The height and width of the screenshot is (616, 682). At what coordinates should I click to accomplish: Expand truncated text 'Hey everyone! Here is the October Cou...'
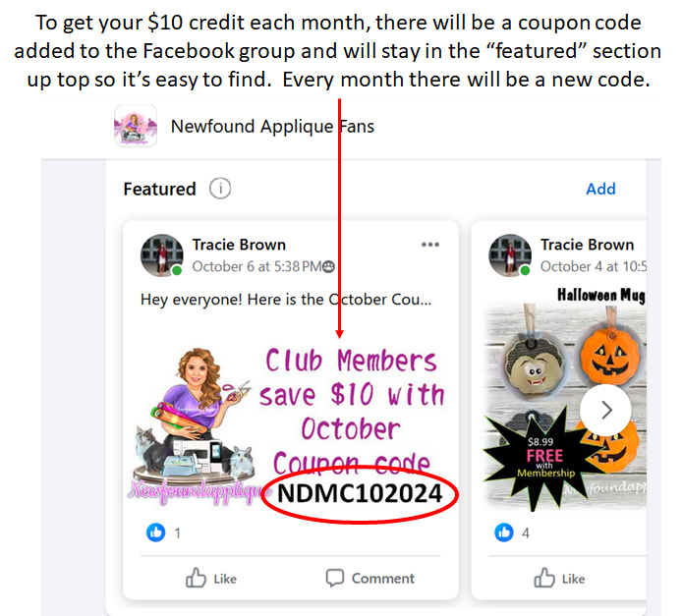(x=286, y=300)
